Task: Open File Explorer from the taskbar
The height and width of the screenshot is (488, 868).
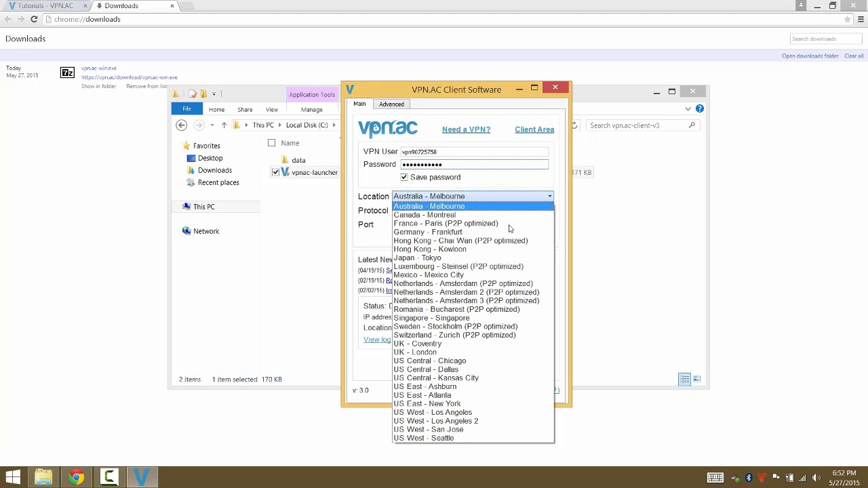Action: [x=43, y=478]
